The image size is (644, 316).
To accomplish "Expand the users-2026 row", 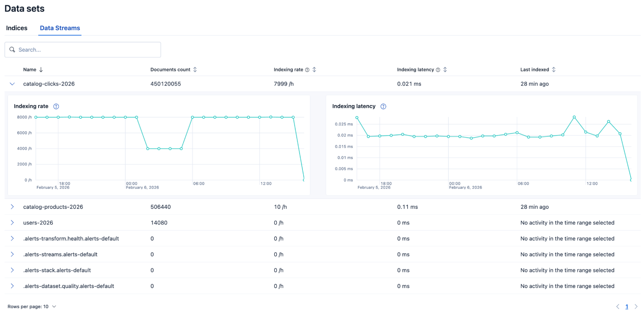I will point(12,223).
